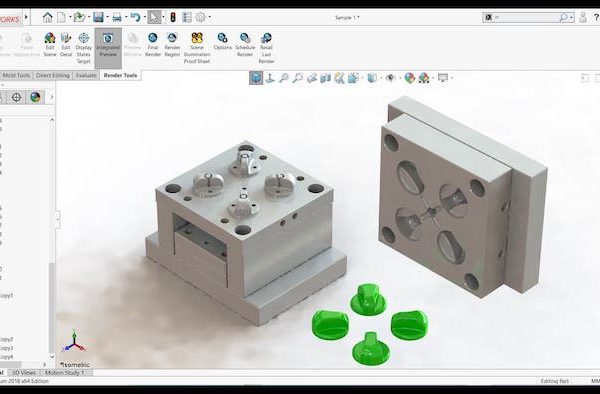Expand the dropdown arrow beside the New icon
Image resolution: width=600 pixels, height=394 pixels.
tap(70, 17)
